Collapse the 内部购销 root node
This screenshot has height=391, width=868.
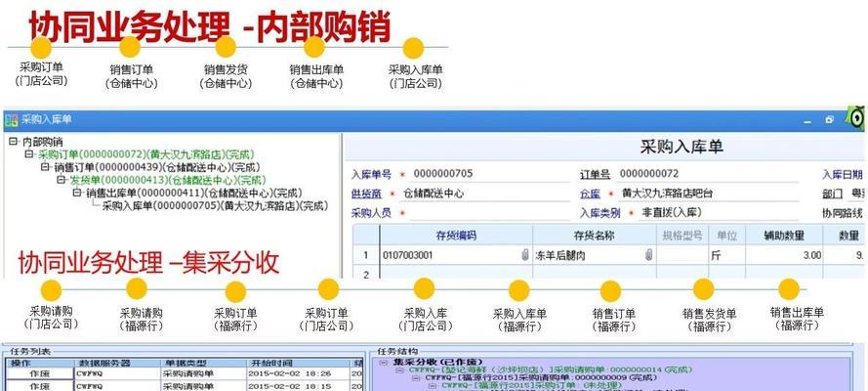point(14,142)
